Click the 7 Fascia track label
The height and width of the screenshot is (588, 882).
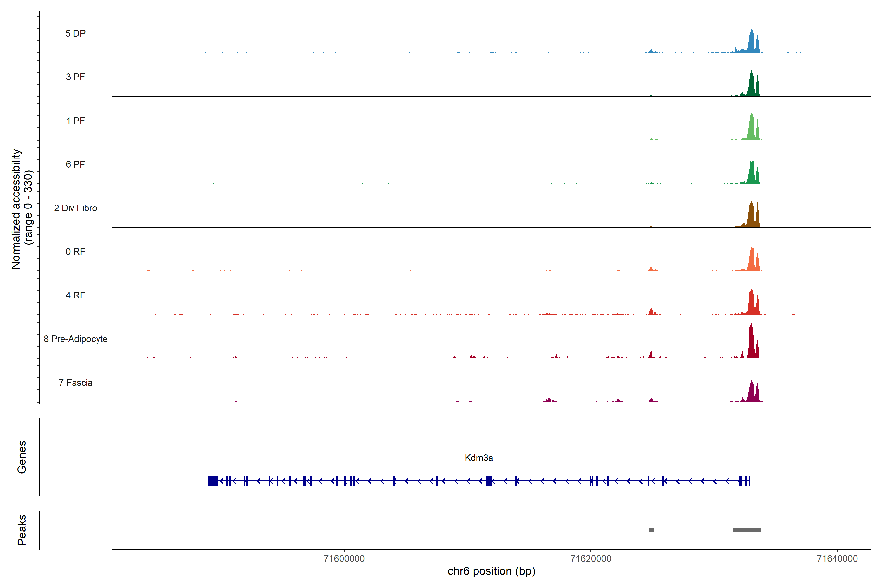[75, 382]
